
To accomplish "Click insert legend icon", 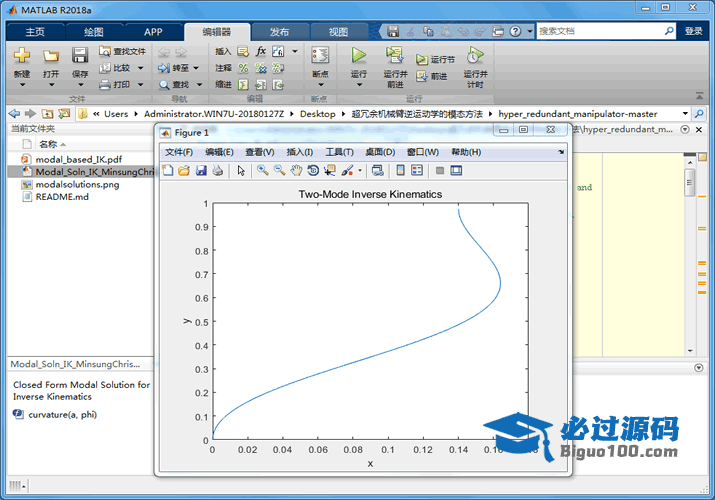I will point(417,170).
